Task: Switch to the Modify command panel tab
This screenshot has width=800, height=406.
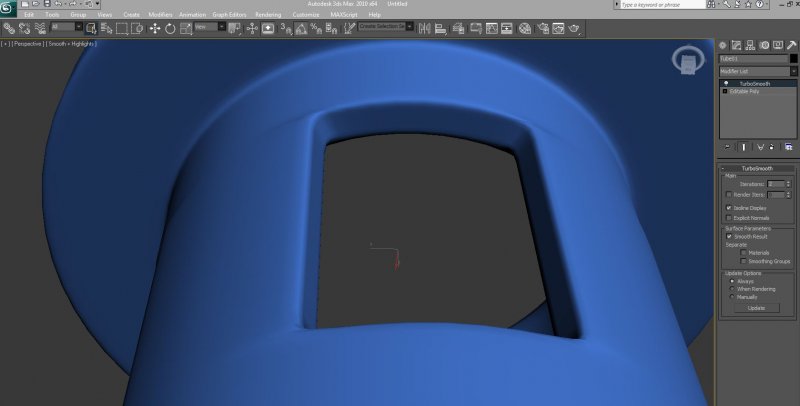Action: point(736,45)
